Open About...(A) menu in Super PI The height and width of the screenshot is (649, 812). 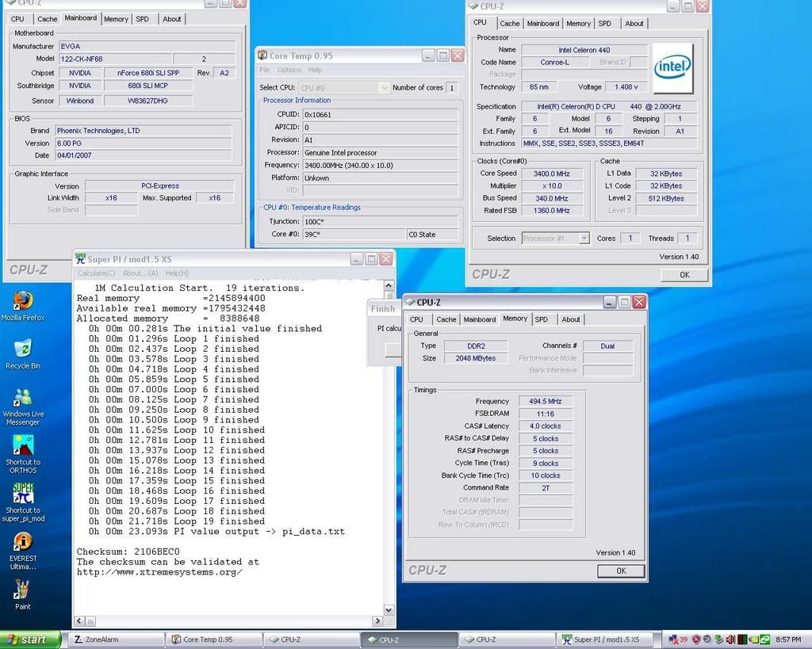coord(140,273)
